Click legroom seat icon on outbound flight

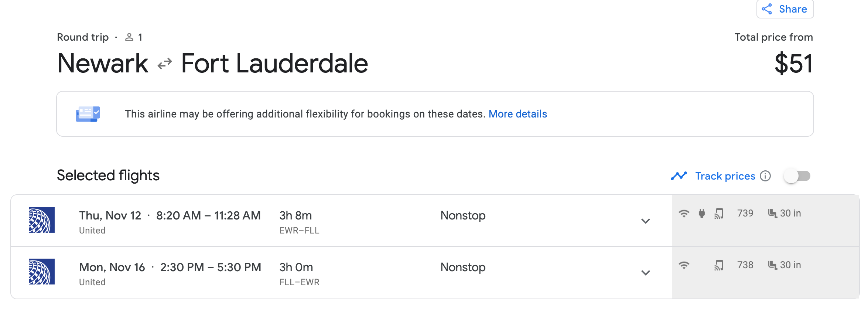point(772,214)
